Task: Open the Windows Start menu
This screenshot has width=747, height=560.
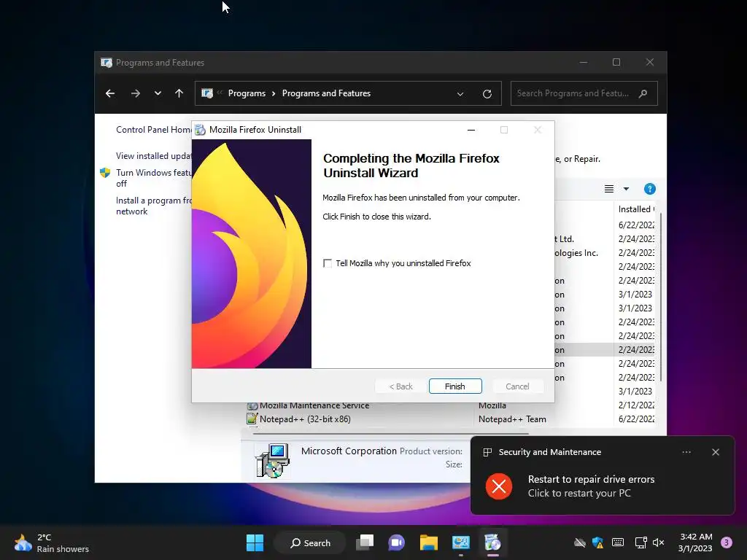Action: [255, 542]
